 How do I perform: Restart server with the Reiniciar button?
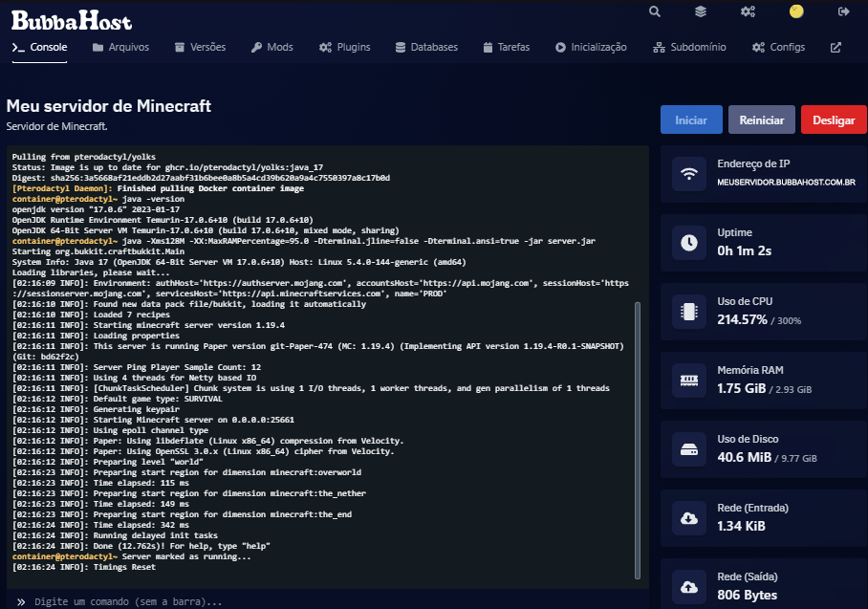[762, 120]
